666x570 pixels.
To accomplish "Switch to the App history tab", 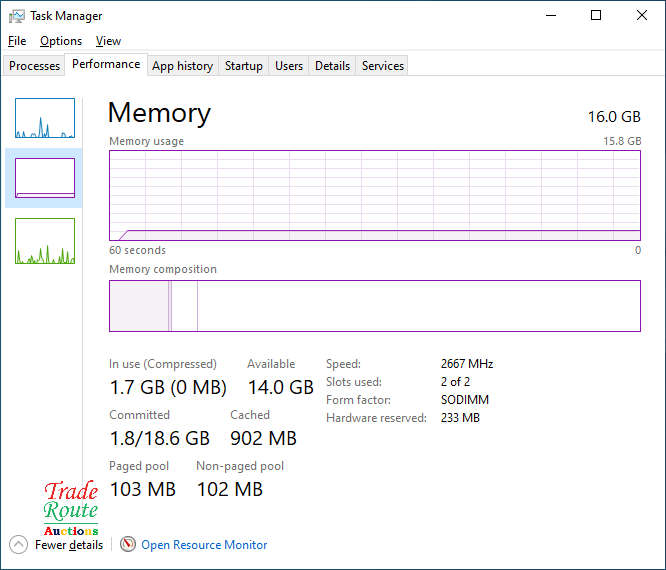I will (x=182, y=66).
